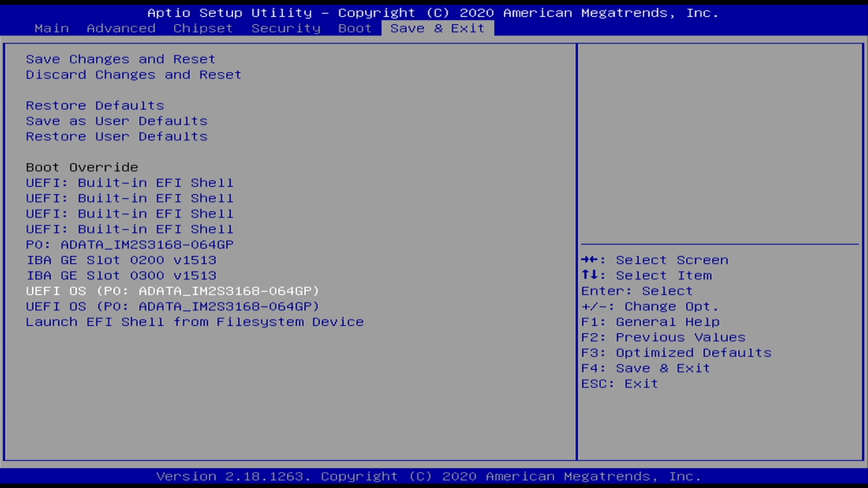This screenshot has width=868, height=488.
Task: Go to the Security tab
Action: click(286, 28)
